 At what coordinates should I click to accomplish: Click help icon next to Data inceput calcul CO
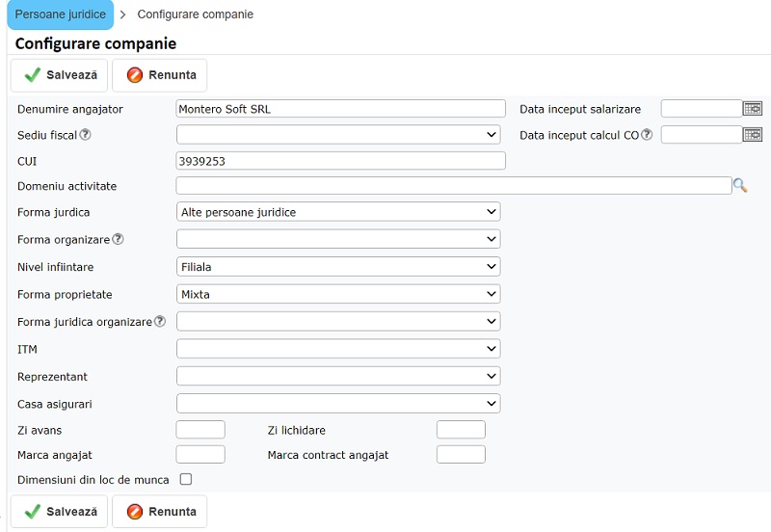coord(647,135)
